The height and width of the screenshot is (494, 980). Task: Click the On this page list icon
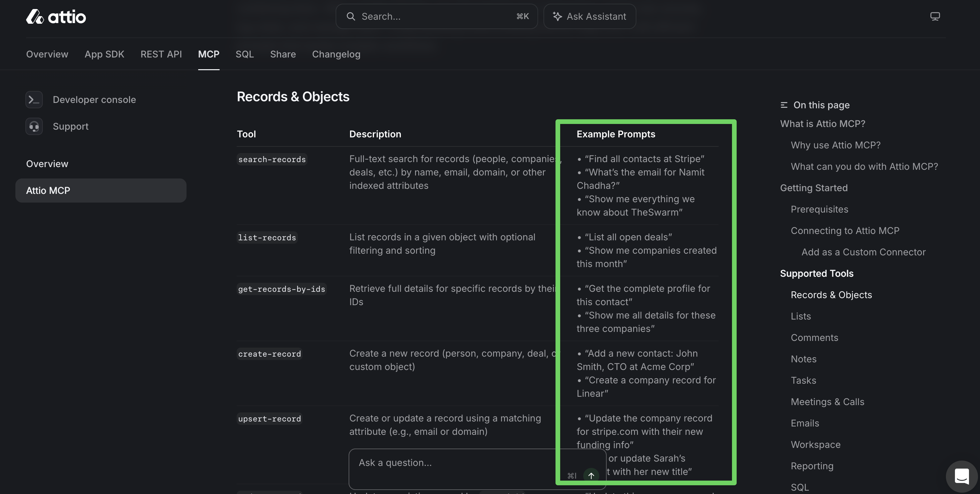click(x=784, y=105)
